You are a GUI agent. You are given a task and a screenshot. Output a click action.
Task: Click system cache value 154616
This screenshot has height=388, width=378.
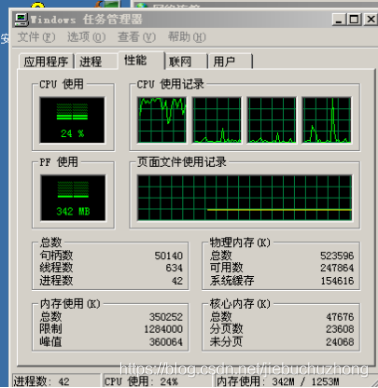pos(337,281)
